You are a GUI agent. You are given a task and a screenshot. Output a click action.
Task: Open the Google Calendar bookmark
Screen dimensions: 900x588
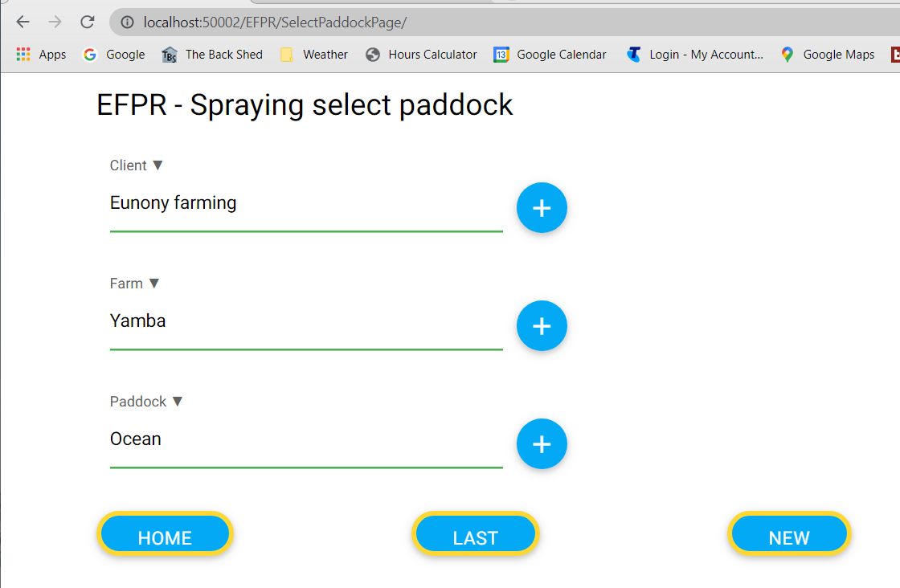[x=550, y=55]
